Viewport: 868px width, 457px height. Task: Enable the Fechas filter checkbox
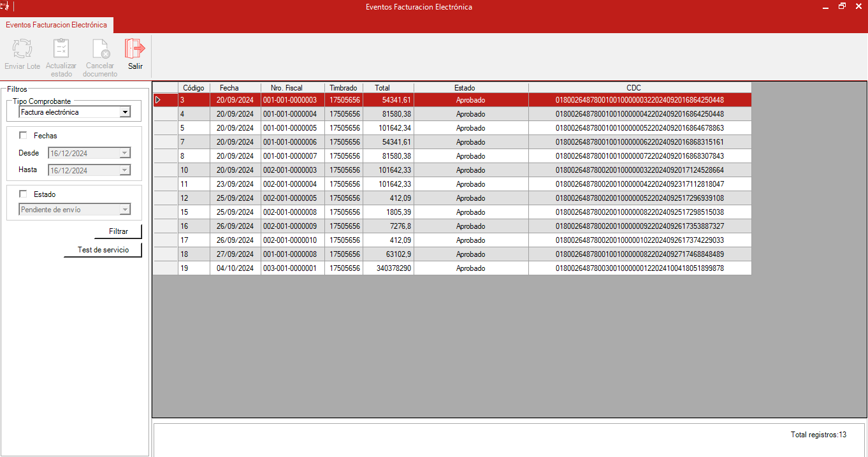(24, 136)
